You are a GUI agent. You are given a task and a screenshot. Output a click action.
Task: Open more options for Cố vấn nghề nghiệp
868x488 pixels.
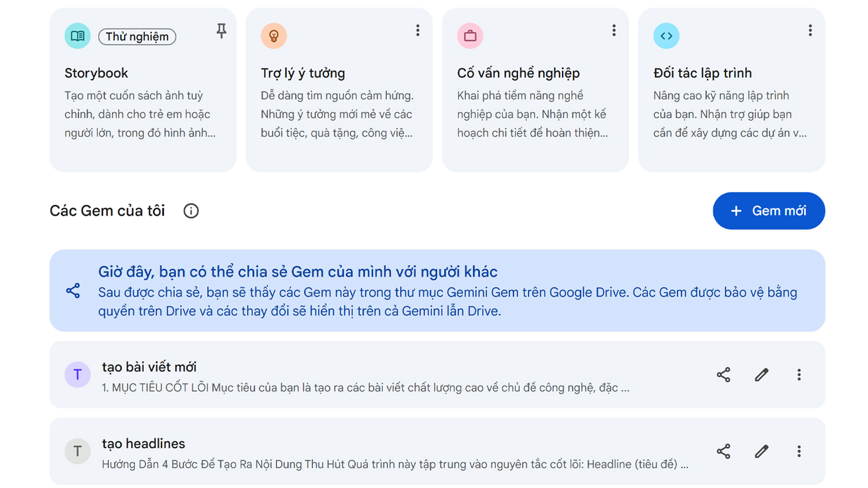[x=614, y=30]
